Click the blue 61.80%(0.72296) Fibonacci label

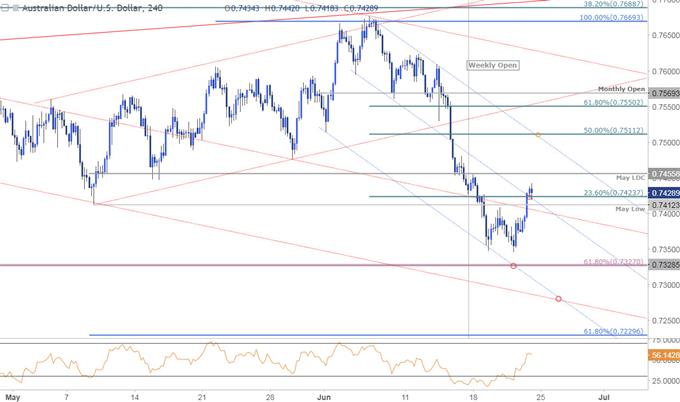[613, 331]
